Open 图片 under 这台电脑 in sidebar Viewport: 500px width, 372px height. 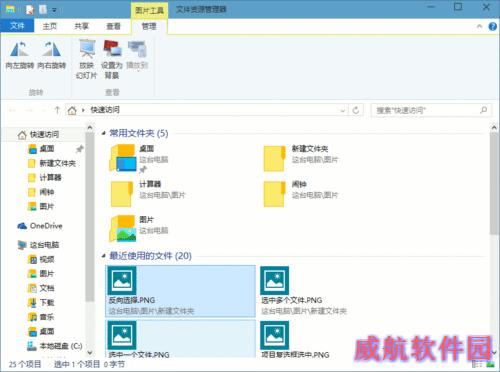(41, 274)
